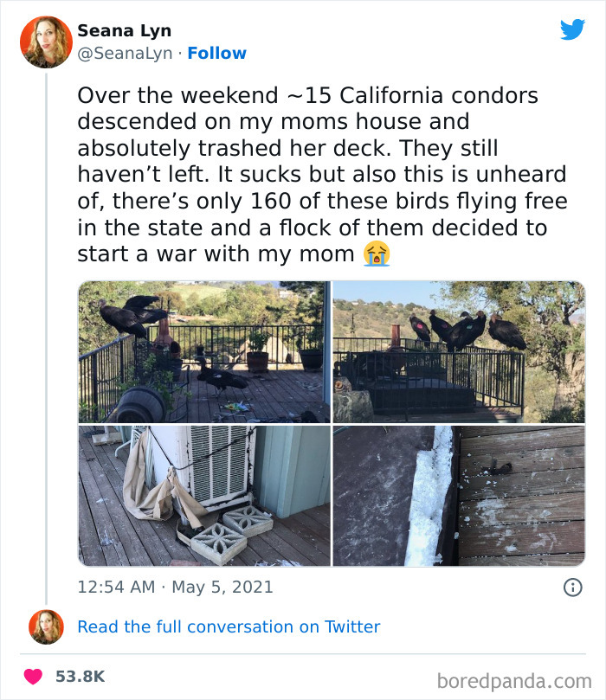Read the full conversation on Twitter
Viewport: 606px width, 700px height.
[229, 626]
